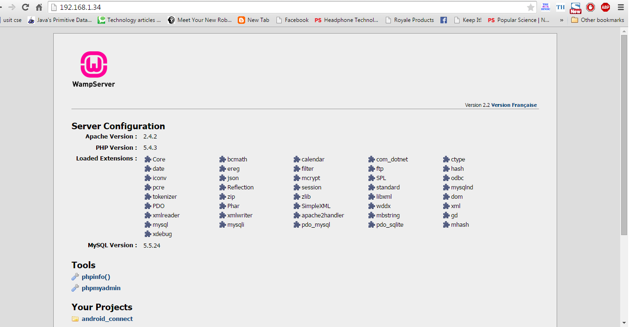Open the Technology articles bookmark
Viewport: 644px width, 327px height.
click(129, 20)
